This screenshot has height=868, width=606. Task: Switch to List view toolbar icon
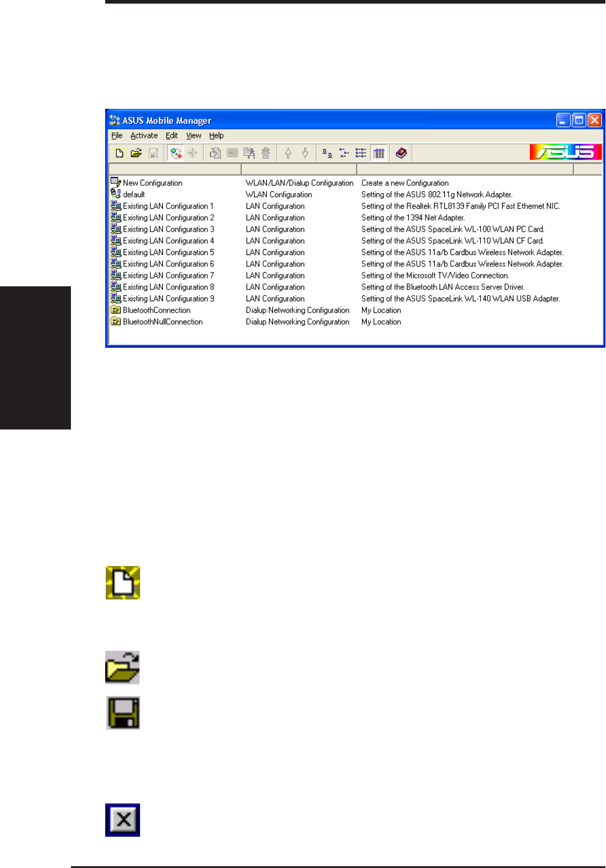click(361, 153)
